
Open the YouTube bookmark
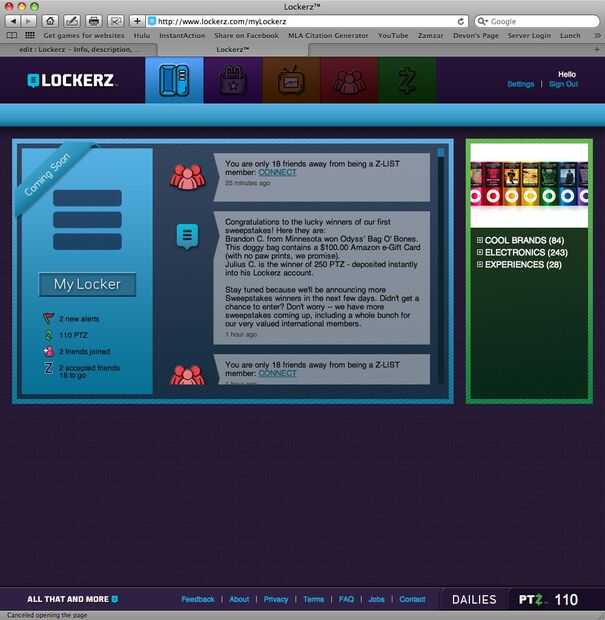point(393,36)
